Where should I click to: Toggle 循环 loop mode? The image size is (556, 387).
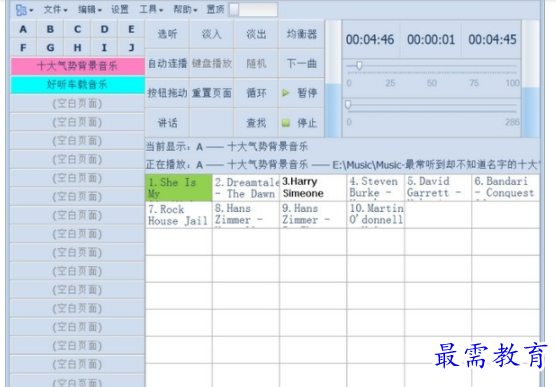coord(256,93)
